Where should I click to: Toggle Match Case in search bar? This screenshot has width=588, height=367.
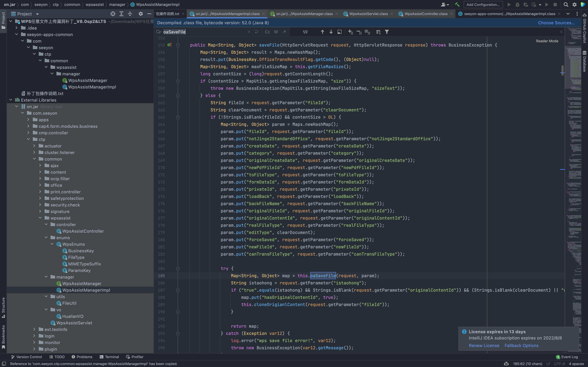(x=267, y=32)
